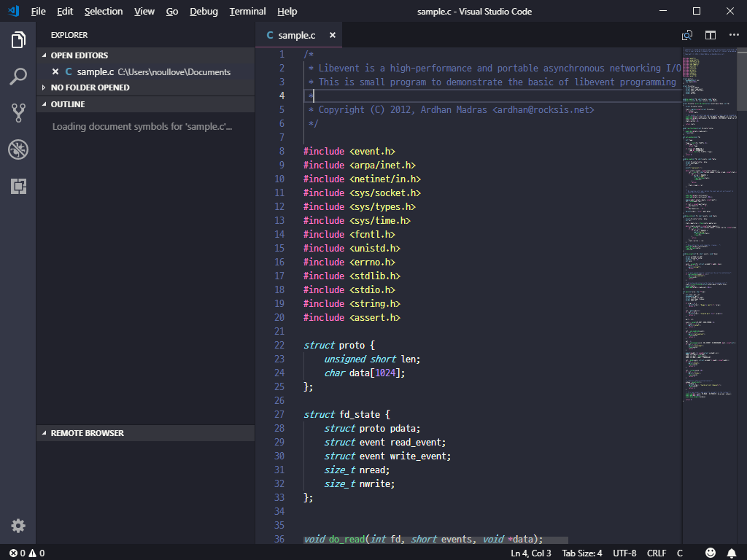Open the Manage gear icon
Image resolution: width=747 pixels, height=560 pixels.
click(x=18, y=525)
